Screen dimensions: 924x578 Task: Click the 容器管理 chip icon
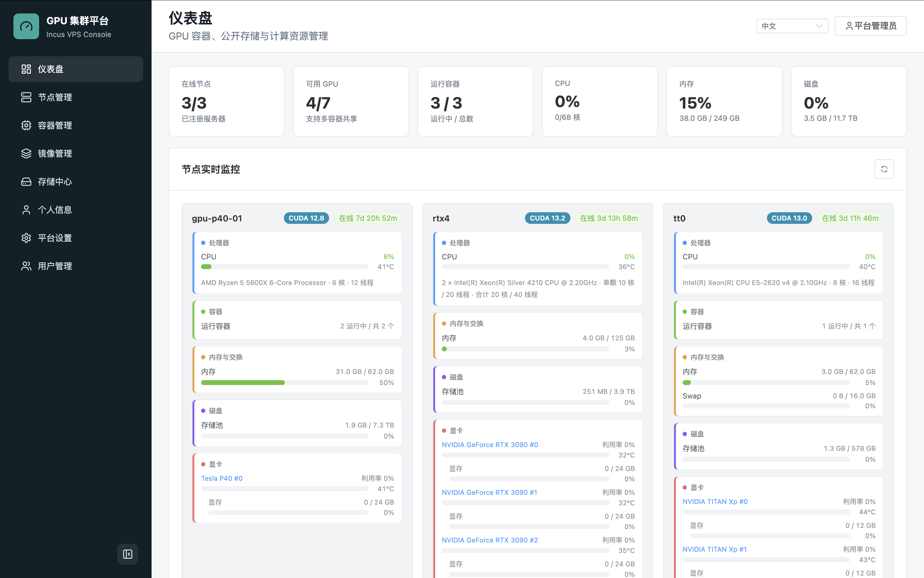tap(26, 125)
